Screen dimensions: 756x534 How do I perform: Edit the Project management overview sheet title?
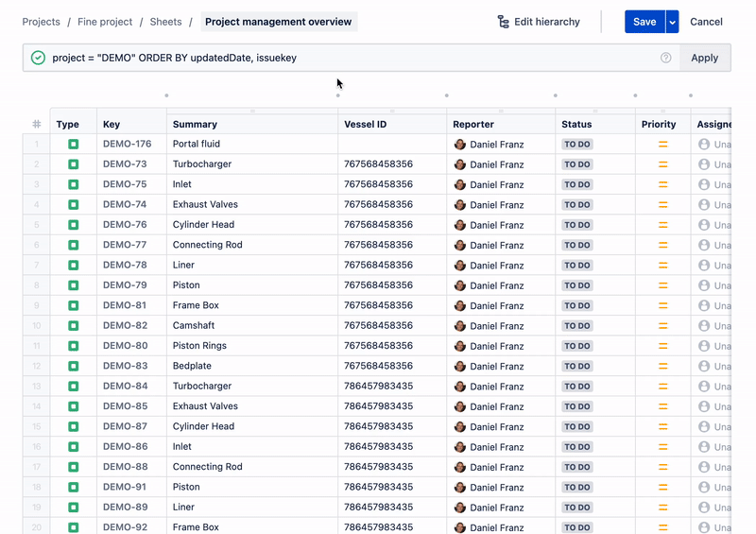click(279, 22)
